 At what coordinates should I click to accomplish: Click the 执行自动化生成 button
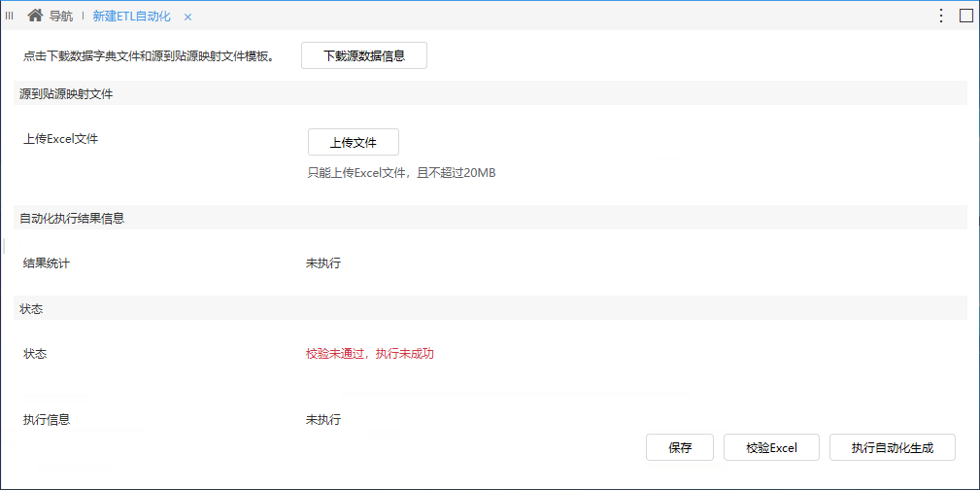pos(893,447)
